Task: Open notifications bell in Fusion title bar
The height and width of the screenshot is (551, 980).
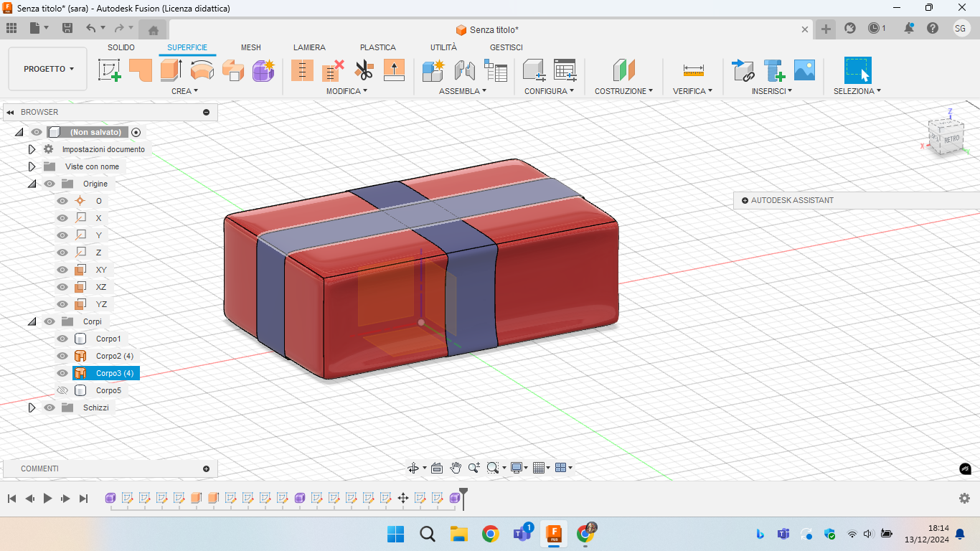Action: click(909, 28)
